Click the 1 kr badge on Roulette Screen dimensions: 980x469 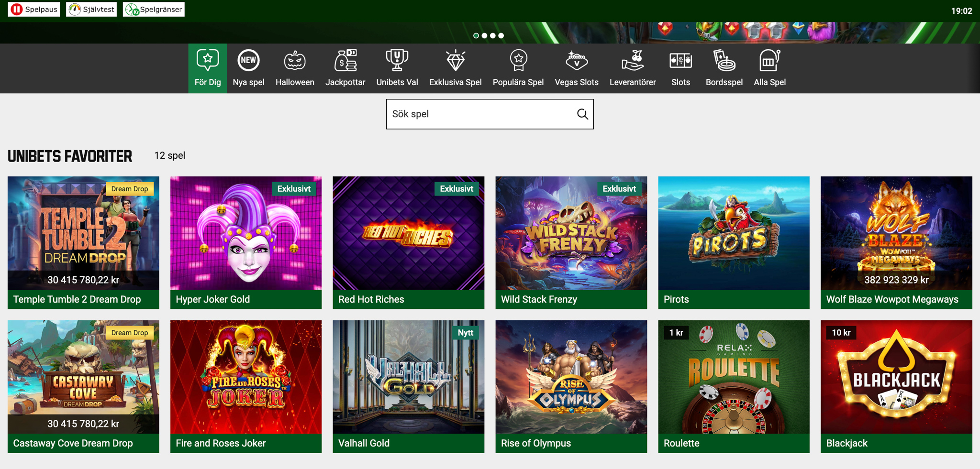point(676,333)
